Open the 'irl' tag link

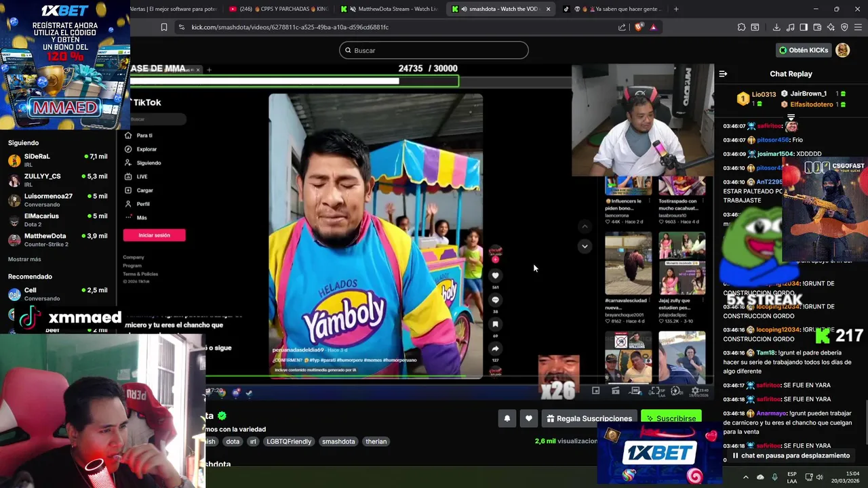[x=253, y=441]
